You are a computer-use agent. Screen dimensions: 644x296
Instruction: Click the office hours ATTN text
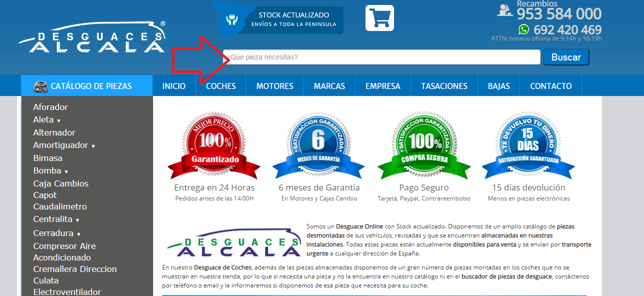pos(546,38)
